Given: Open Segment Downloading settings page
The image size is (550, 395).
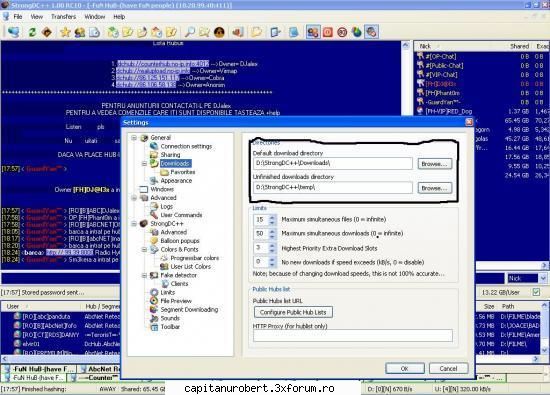Looking at the screenshot, I should click(189, 310).
